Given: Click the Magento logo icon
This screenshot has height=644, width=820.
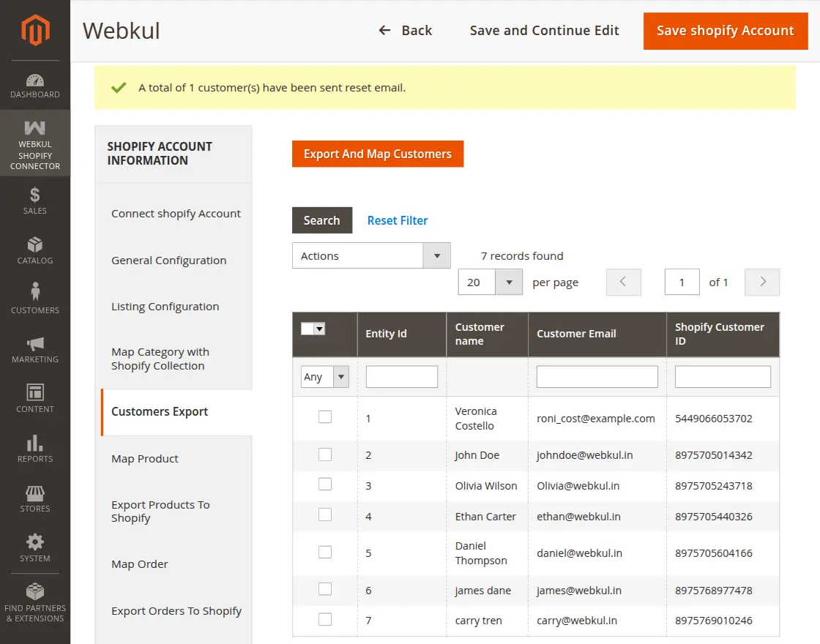Looking at the screenshot, I should coord(35,30).
